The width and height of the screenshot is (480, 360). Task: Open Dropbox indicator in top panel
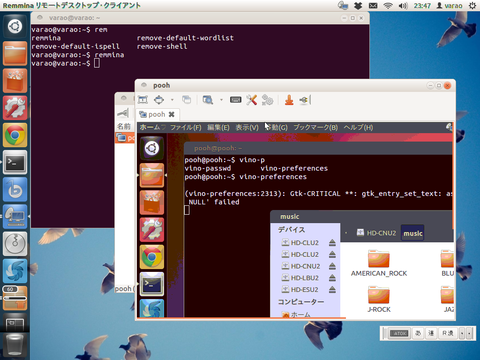[358, 6]
